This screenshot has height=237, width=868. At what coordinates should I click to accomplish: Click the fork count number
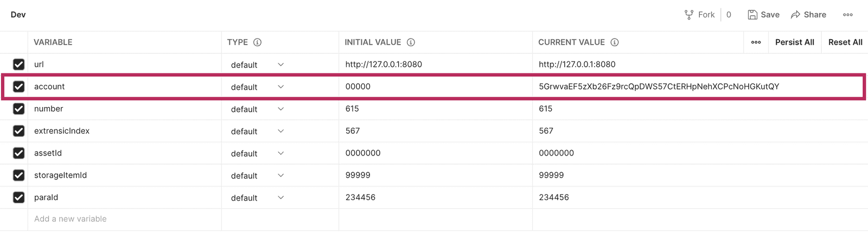(x=729, y=15)
